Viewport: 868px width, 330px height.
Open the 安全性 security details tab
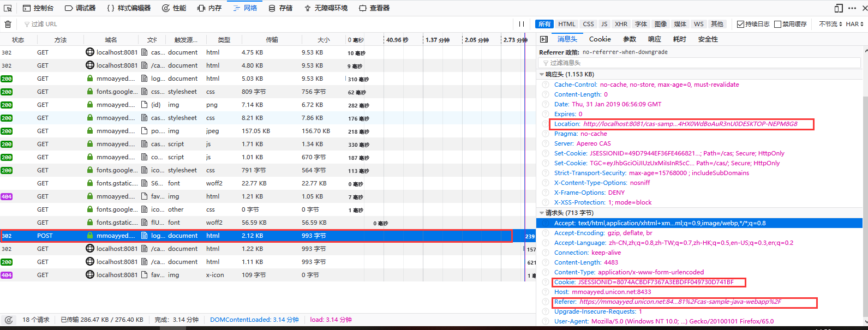click(x=708, y=39)
